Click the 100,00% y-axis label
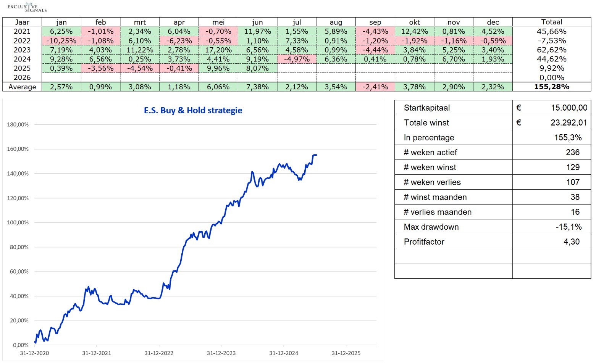 pyautogui.click(x=18, y=222)
